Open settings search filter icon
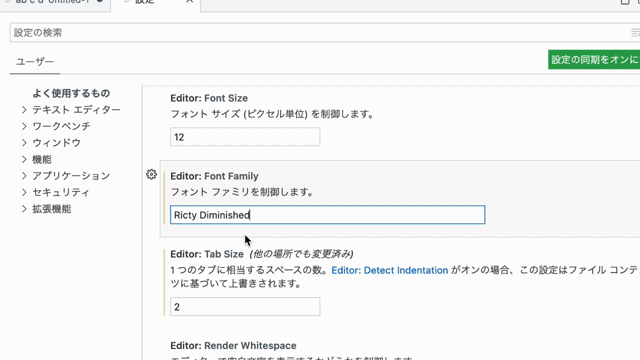 pos(635,33)
